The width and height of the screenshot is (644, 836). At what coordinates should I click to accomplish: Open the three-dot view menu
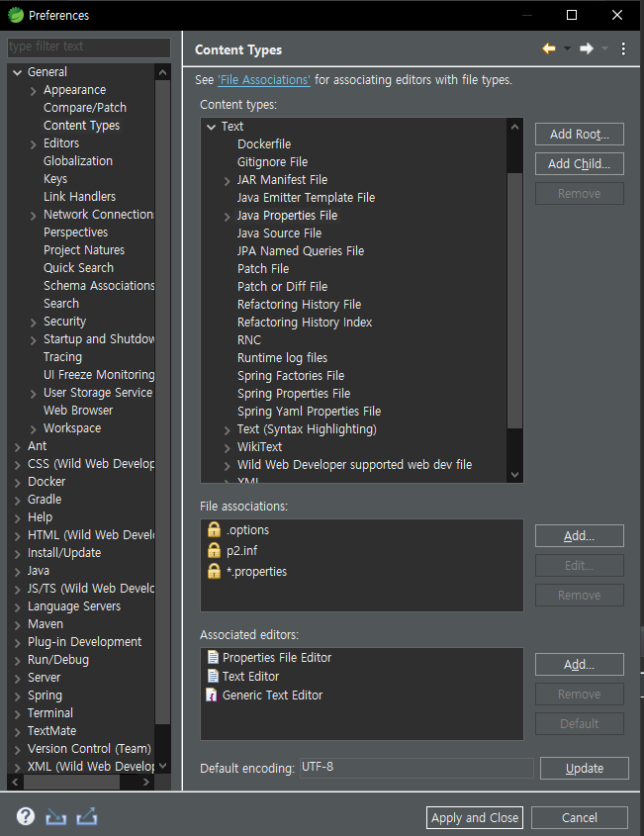(623, 49)
